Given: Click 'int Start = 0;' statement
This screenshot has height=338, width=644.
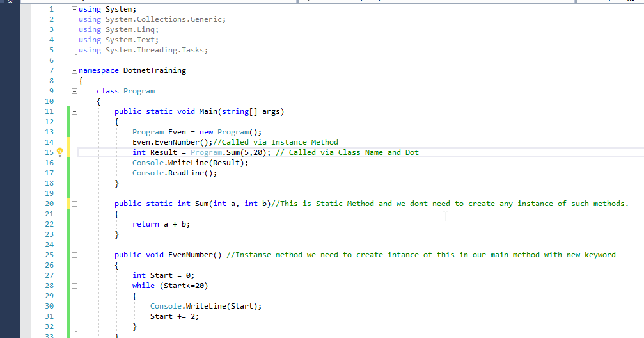Looking at the screenshot, I should pyautogui.click(x=164, y=275).
